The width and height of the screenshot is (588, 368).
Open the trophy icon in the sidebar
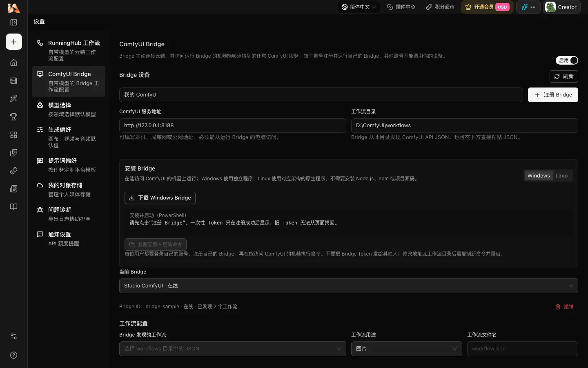coord(13,117)
